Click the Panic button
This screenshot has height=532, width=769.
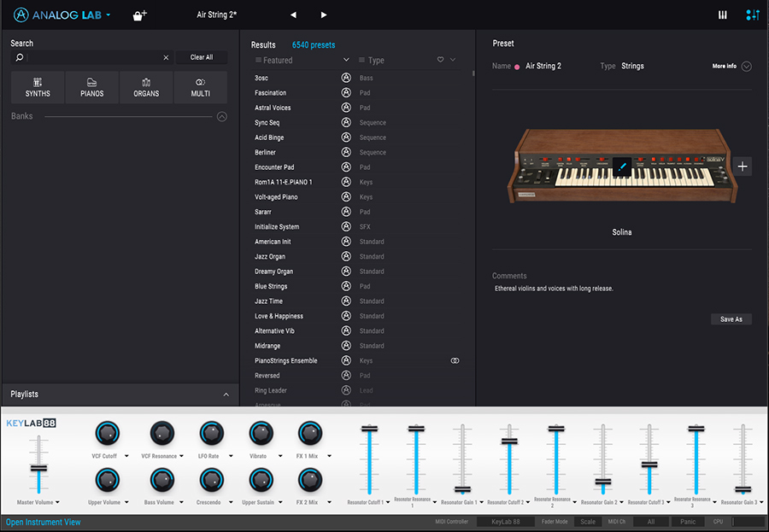click(x=688, y=522)
